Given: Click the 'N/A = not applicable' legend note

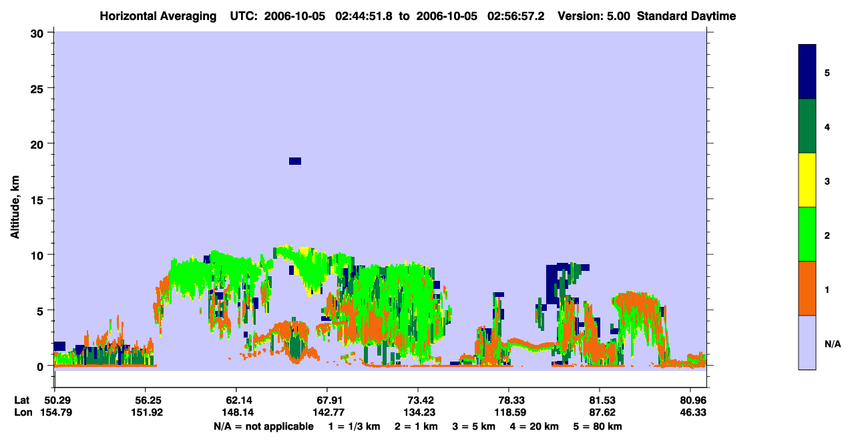Looking at the screenshot, I should [263, 426].
